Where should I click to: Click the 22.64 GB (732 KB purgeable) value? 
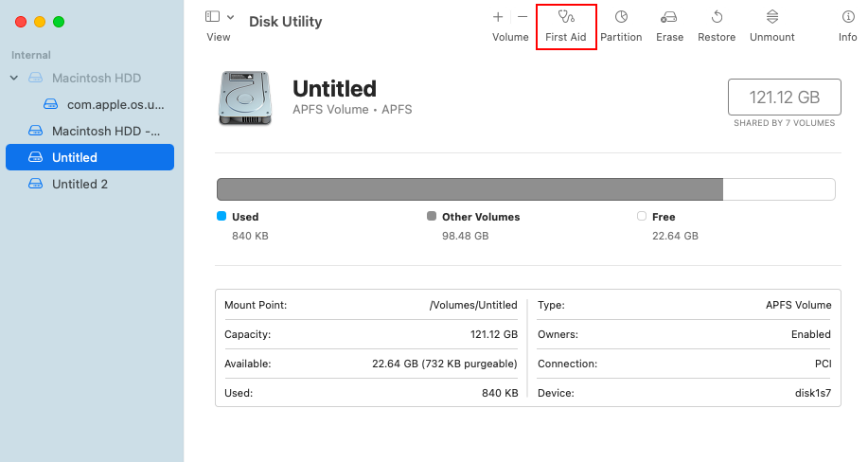(x=445, y=364)
